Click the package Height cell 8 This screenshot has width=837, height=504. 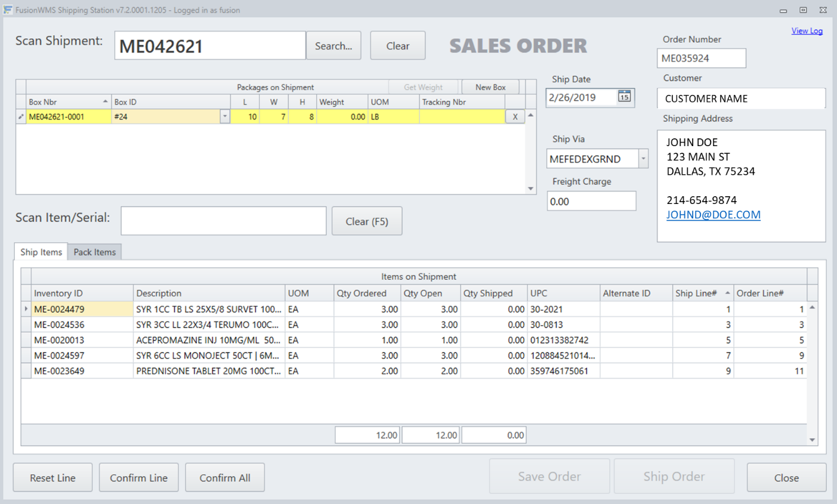click(x=302, y=117)
